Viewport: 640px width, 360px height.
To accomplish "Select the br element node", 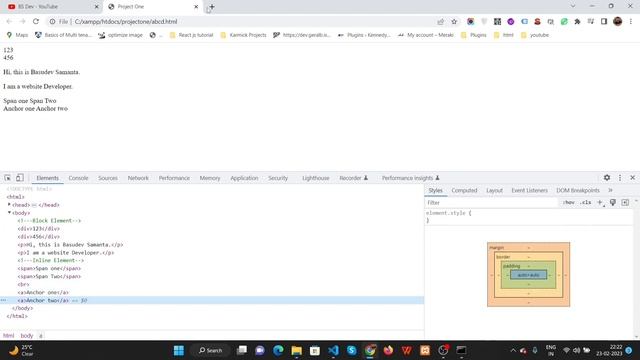I will click(23, 284).
